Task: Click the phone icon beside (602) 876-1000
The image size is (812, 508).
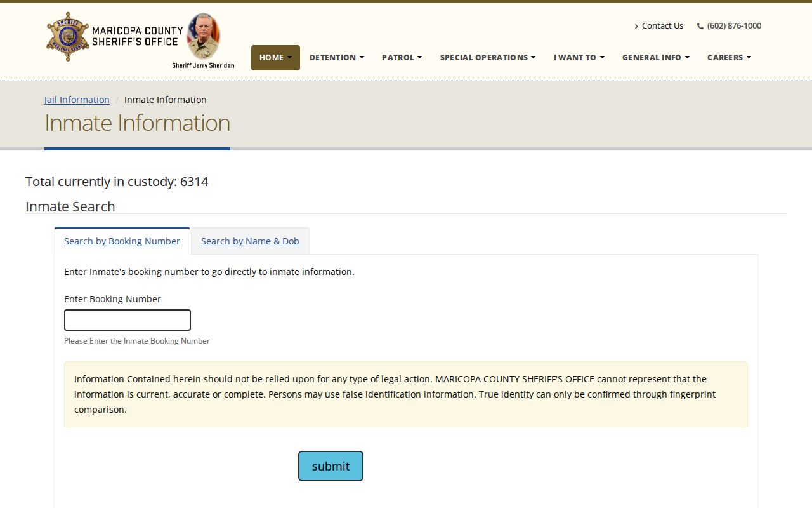Action: 700,26
